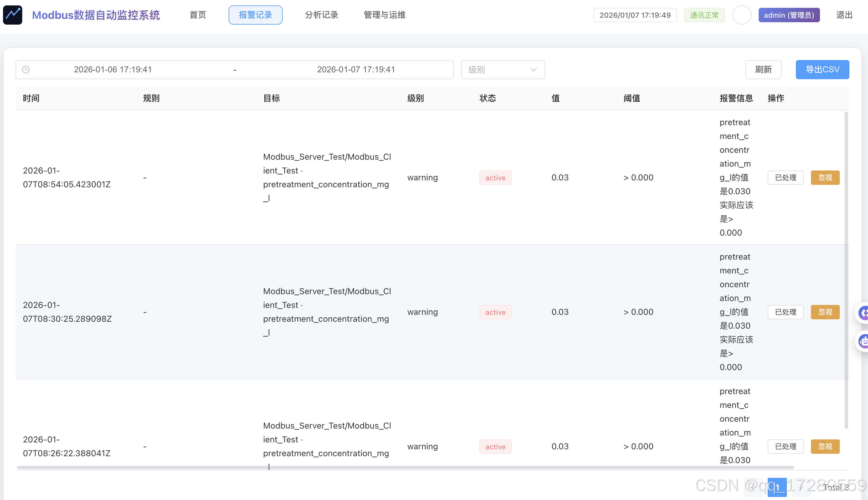Click the round user avatar icon
The height and width of the screenshot is (500, 868).
[x=742, y=15]
